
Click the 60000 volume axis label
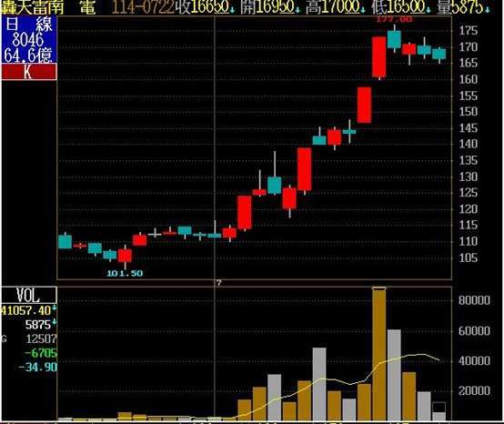(474, 331)
